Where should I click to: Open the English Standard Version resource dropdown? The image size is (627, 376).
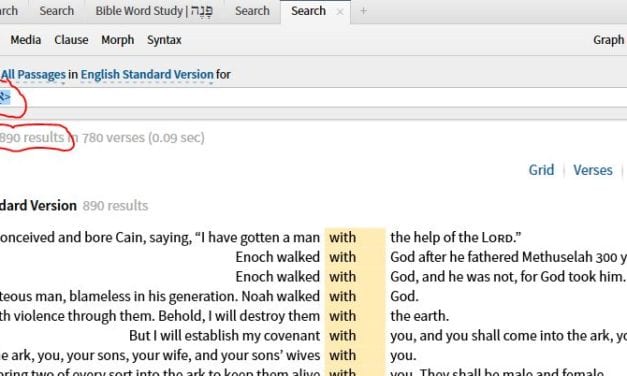tap(147, 74)
